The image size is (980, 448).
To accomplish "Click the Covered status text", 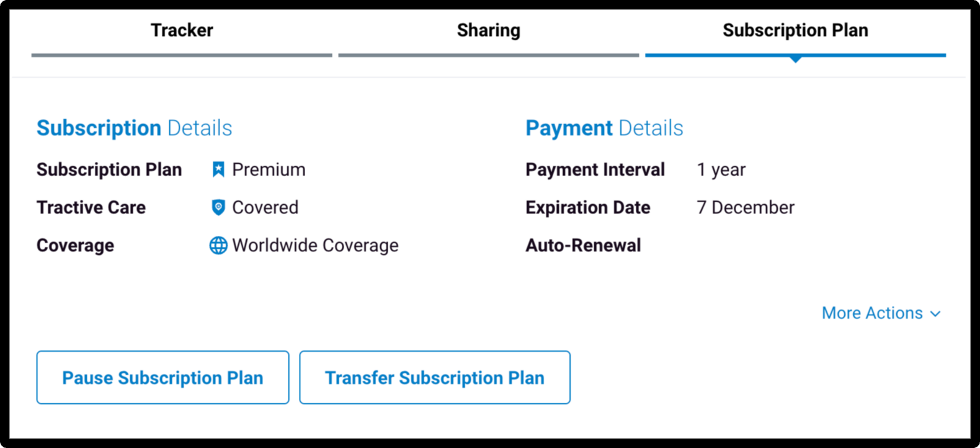I will (265, 207).
